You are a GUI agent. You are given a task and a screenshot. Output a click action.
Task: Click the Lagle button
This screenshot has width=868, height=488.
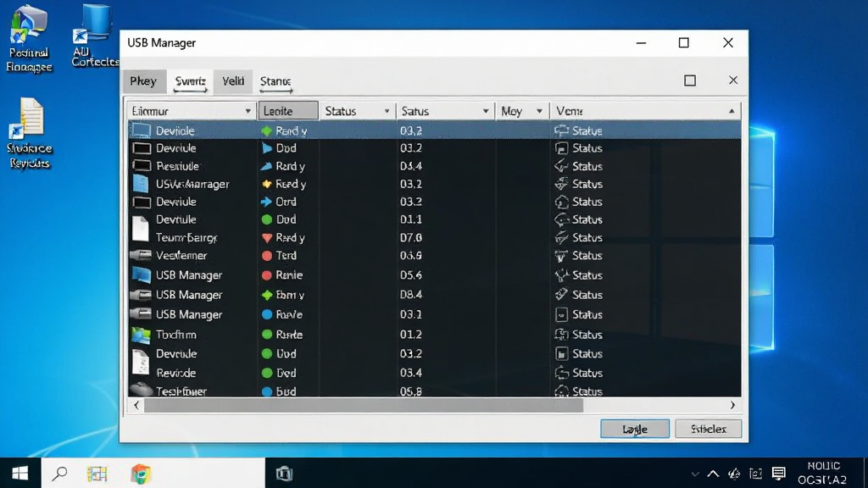coord(635,429)
